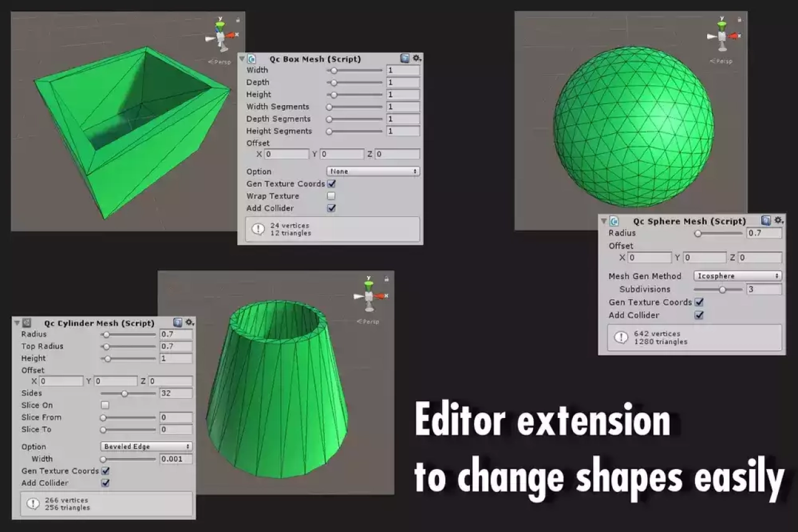The image size is (798, 532).
Task: Enable Wrap Texture checkbox in Box Mesh
Action: point(332,196)
